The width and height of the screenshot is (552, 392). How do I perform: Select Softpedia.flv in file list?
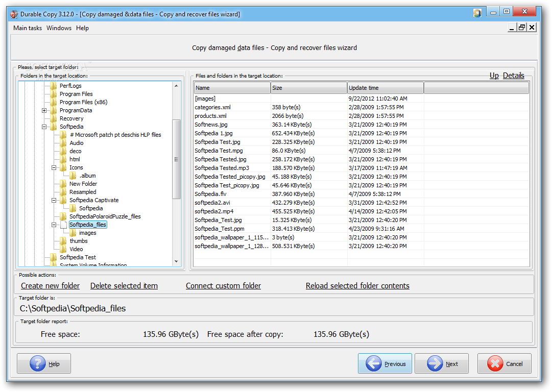coord(210,194)
